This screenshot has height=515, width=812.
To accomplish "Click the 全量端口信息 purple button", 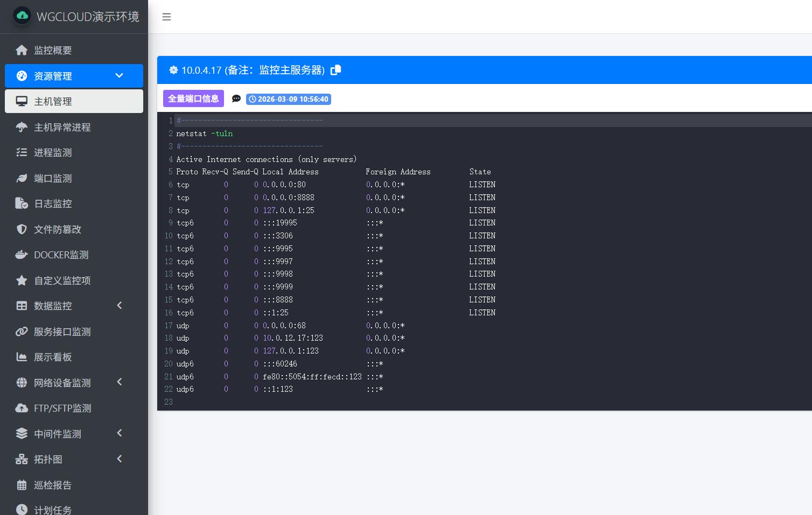I will click(193, 98).
